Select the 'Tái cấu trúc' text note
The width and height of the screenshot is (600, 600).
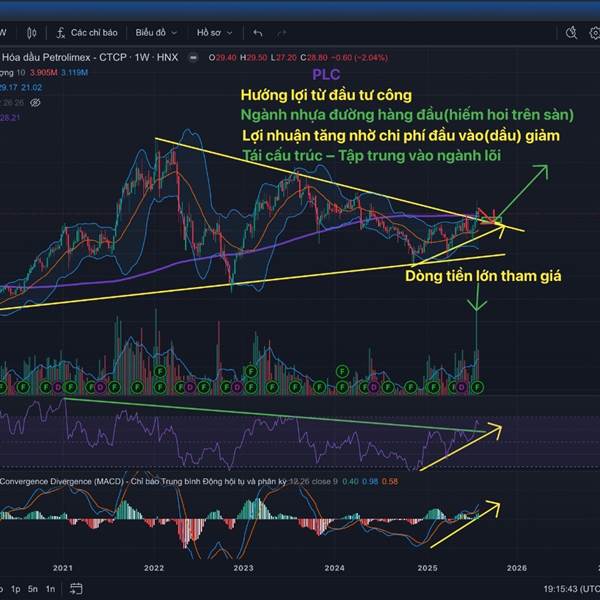pos(371,155)
